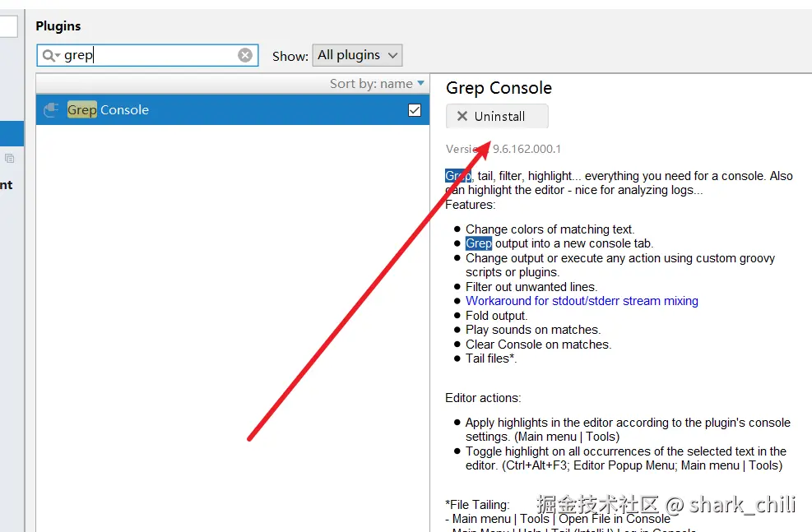Click the selected blue item in left sidebar
812x532 pixels.
tap(12, 133)
